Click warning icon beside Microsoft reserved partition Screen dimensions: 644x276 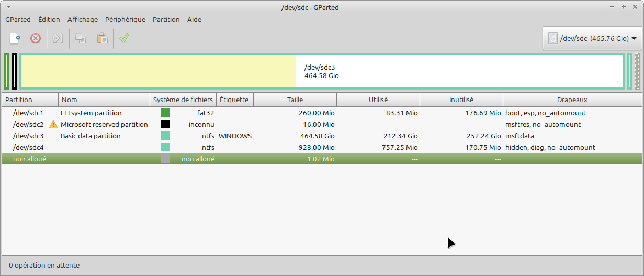[53, 125]
